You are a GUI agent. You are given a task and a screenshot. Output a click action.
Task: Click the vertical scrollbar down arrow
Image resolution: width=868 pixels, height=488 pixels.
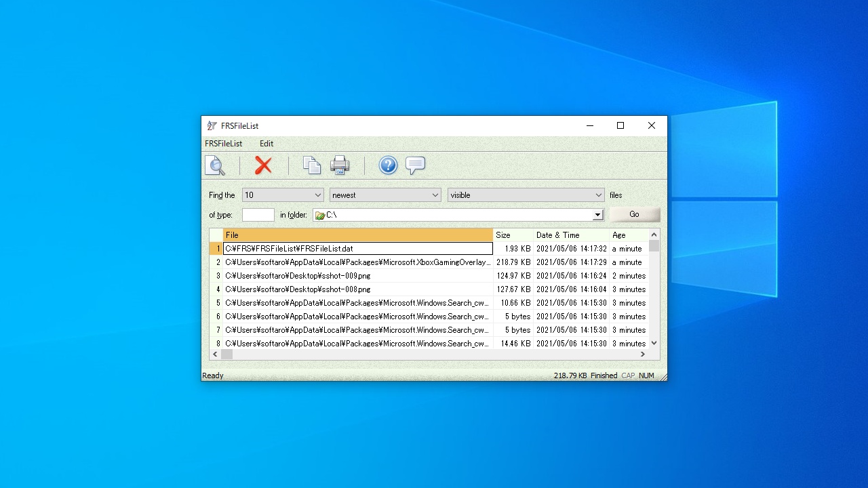654,343
